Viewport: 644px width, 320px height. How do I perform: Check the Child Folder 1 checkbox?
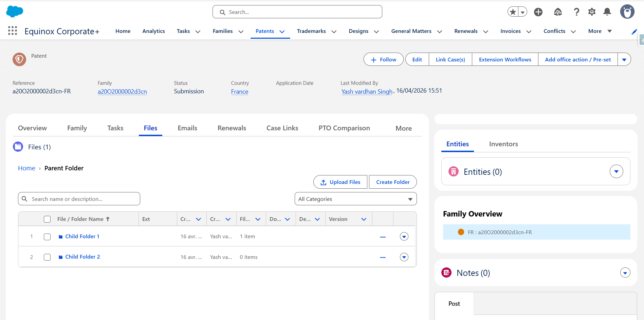click(x=47, y=237)
